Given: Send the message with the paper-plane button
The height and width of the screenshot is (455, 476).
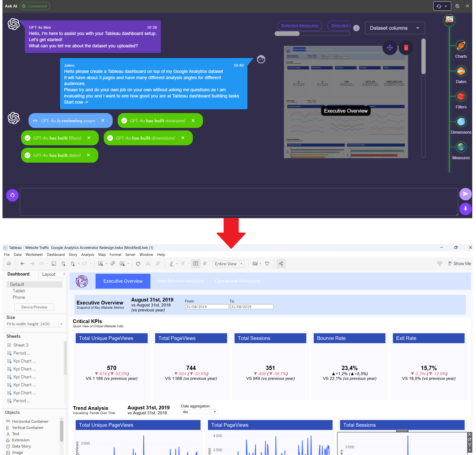Looking at the screenshot, I should pyautogui.click(x=465, y=194).
